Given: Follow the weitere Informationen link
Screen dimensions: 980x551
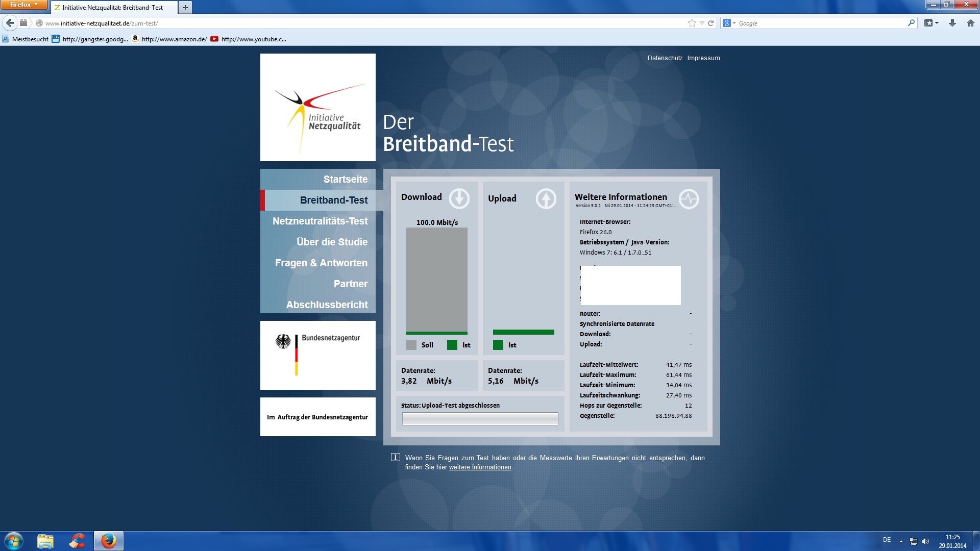Looking at the screenshot, I should 480,467.
